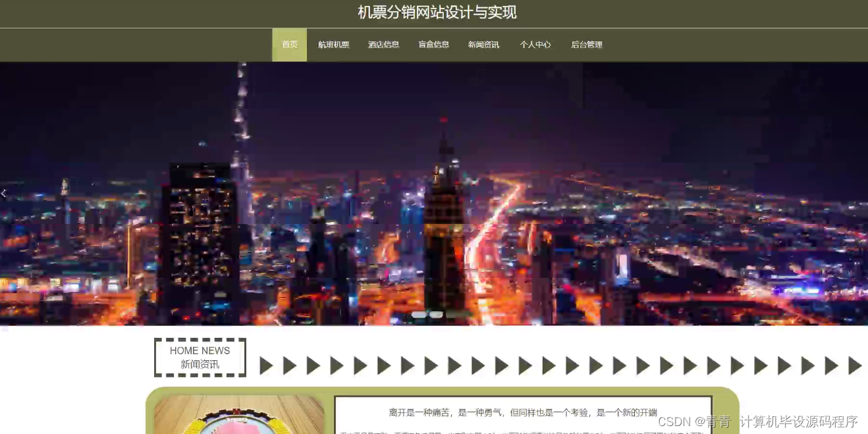Open the 后台管理 link
Screen dimensions: 868x434
coord(587,45)
